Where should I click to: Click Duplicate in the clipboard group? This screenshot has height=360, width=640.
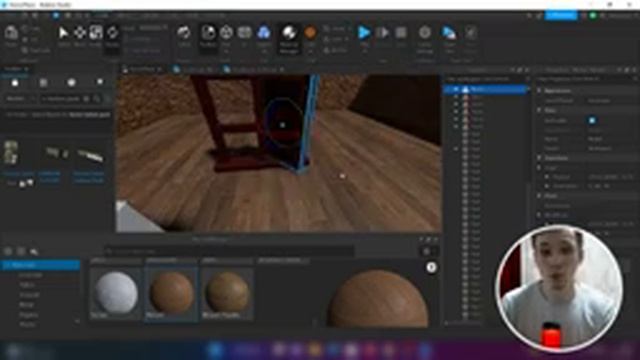36,50
